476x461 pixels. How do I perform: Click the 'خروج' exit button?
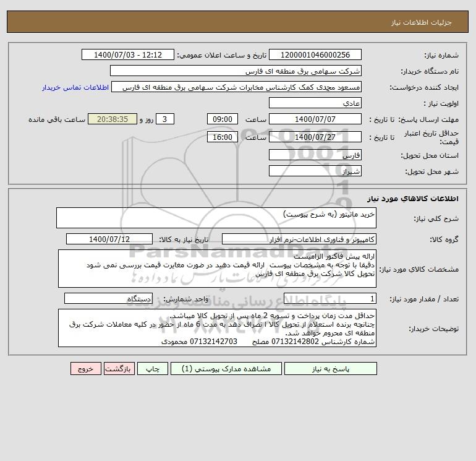pos(85,369)
